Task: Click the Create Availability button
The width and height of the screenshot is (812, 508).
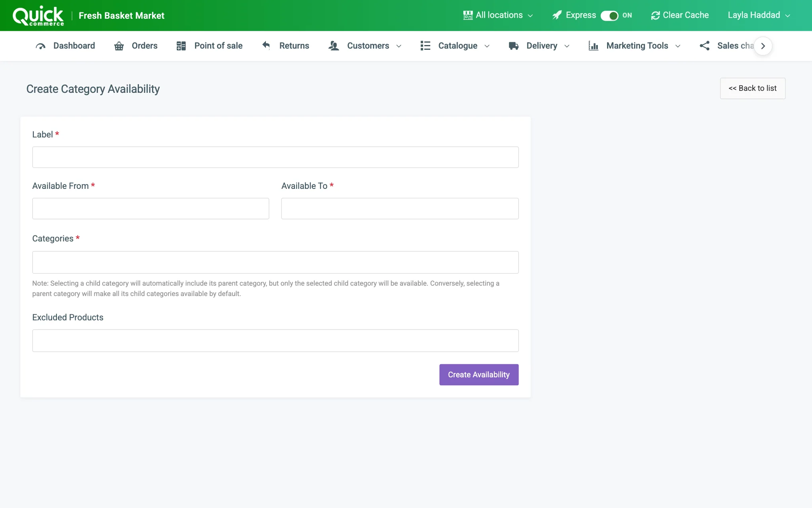Action: pyautogui.click(x=479, y=375)
